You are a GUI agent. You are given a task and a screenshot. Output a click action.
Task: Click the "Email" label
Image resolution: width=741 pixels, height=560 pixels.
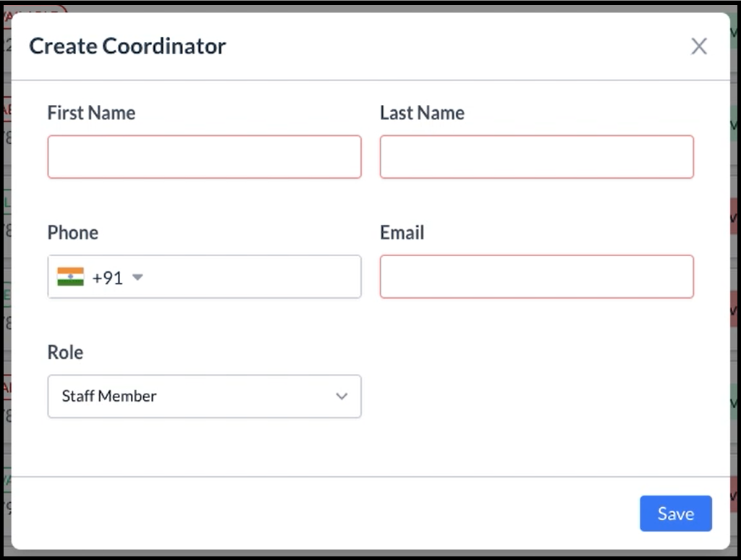point(401,232)
